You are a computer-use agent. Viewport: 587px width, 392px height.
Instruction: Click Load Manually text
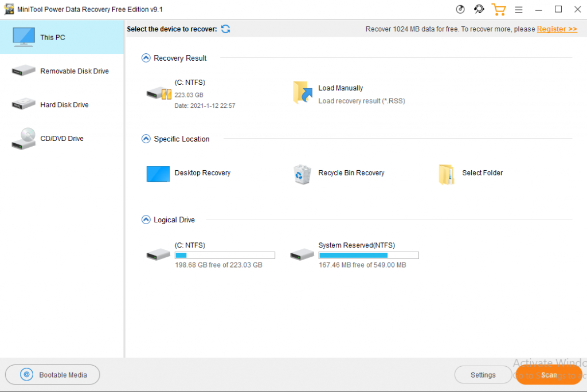(x=341, y=88)
